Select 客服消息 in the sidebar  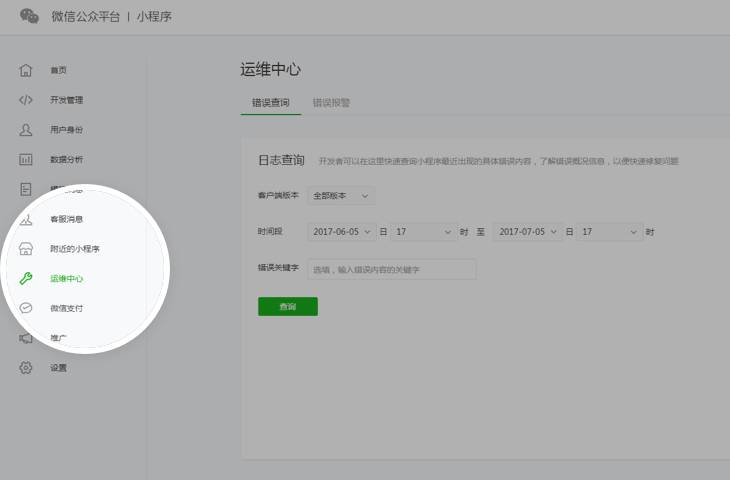click(x=67, y=219)
